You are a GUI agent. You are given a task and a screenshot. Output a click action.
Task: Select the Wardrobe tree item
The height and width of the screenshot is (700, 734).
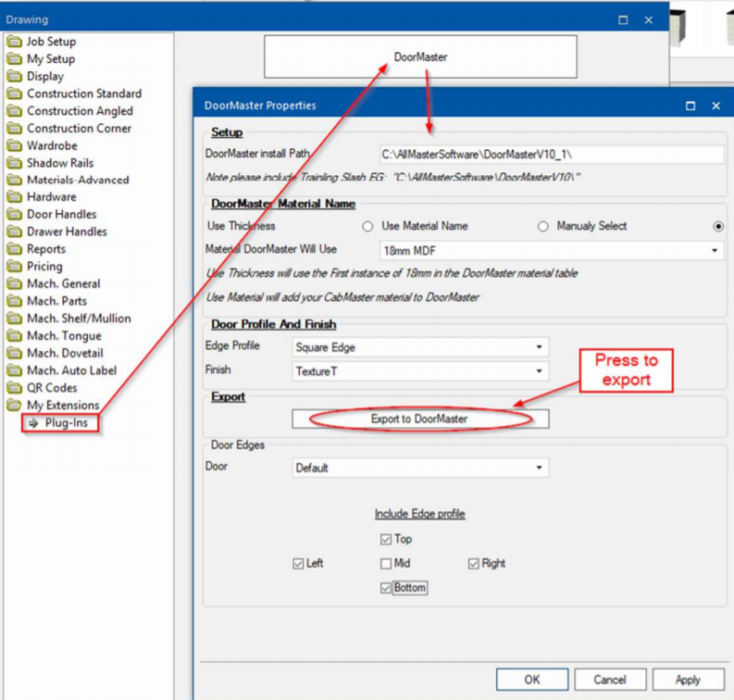pos(52,145)
